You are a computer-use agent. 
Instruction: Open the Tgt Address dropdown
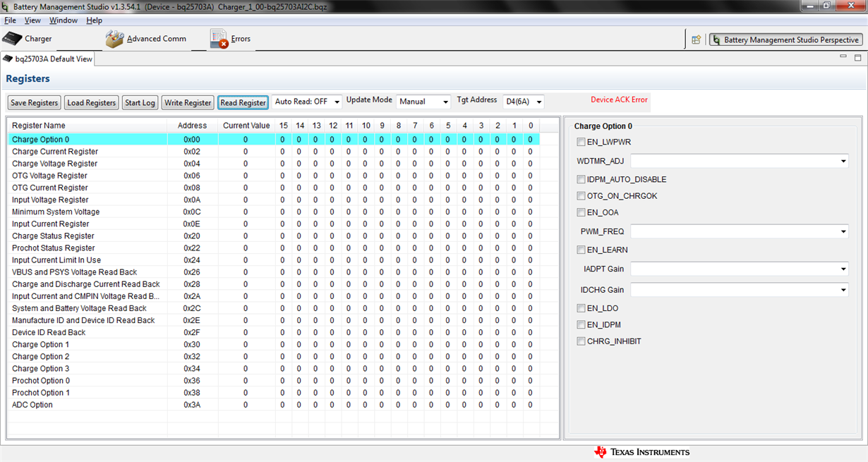click(x=524, y=102)
